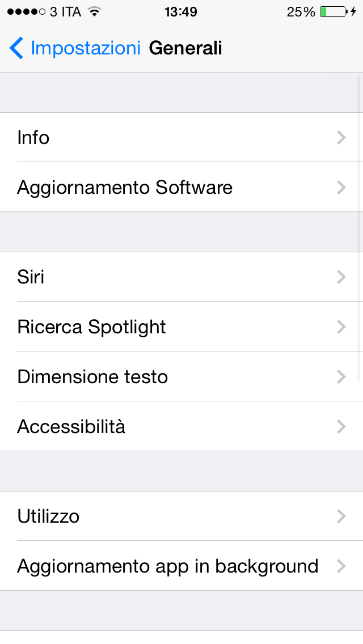Tap chevron beside Utilizzo
Viewport: 363px width, 644px height.
tap(341, 516)
